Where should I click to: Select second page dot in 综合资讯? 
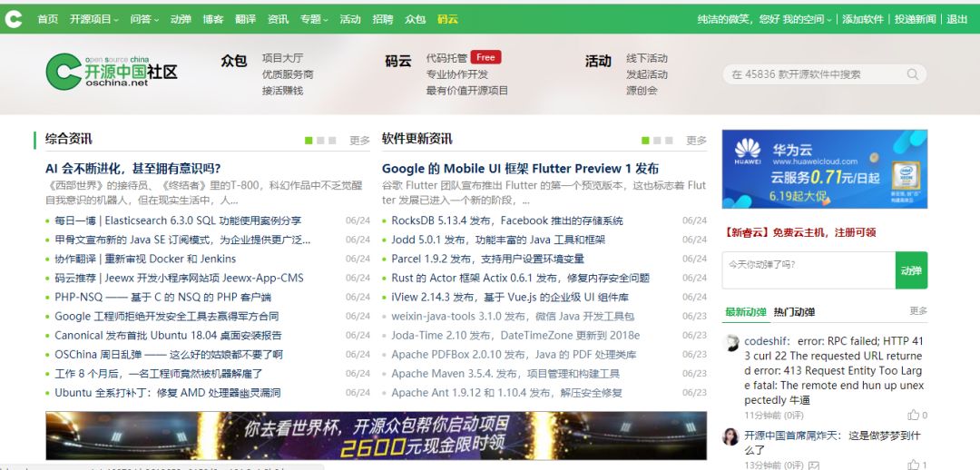pos(320,141)
